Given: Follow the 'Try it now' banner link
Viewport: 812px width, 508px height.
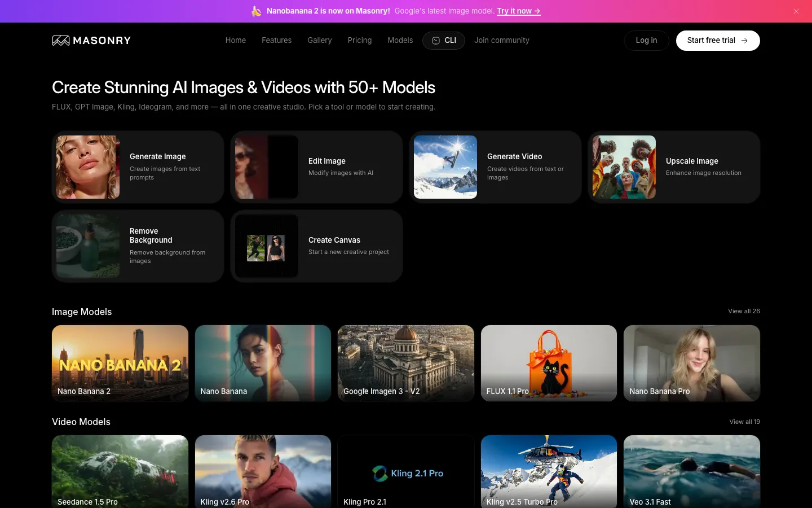Looking at the screenshot, I should [518, 11].
